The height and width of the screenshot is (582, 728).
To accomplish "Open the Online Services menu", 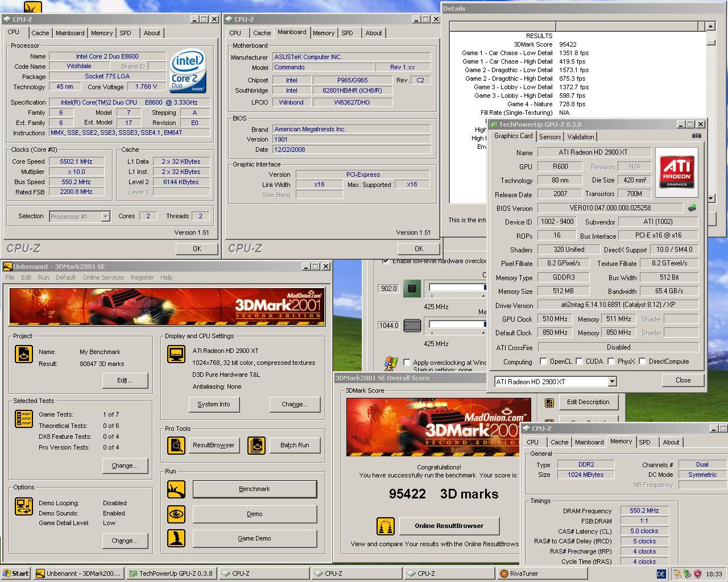I will pyautogui.click(x=103, y=277).
